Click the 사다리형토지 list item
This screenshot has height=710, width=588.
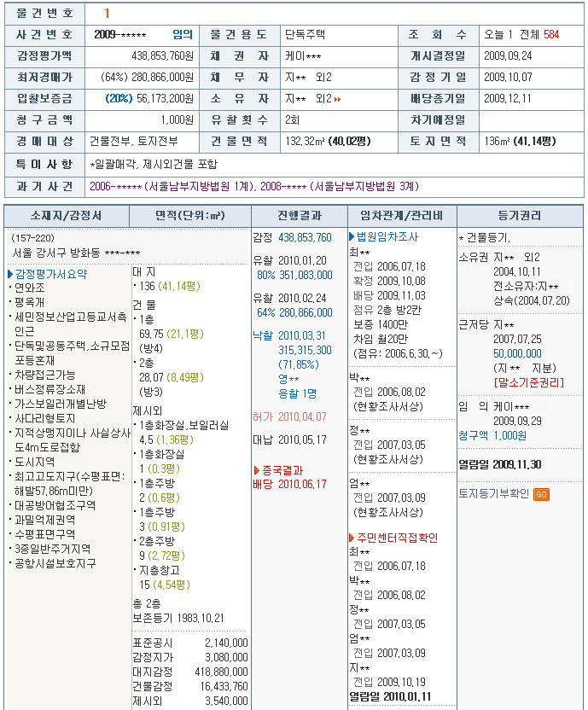pos(44,418)
